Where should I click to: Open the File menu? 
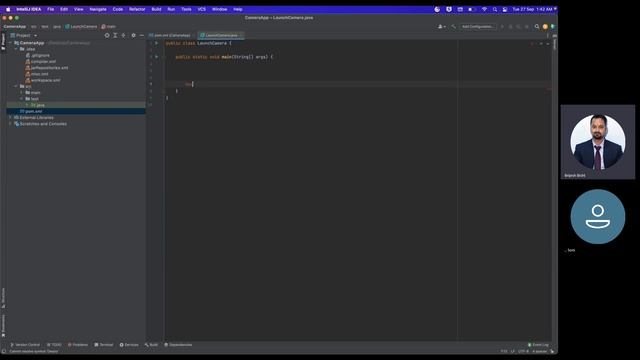click(x=51, y=9)
